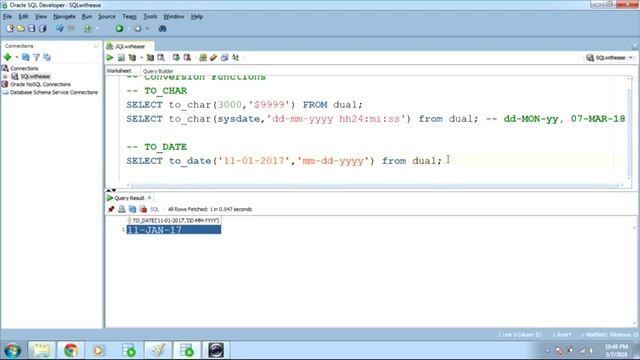Viewport: 640px width, 360px height.
Task: Switch to the Worksheet tab
Action: coord(119,71)
